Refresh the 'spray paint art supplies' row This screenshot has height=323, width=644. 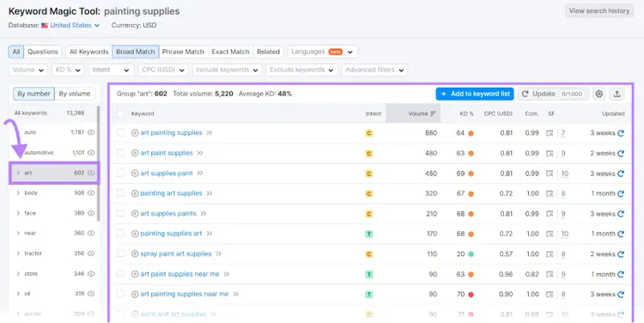621,254
